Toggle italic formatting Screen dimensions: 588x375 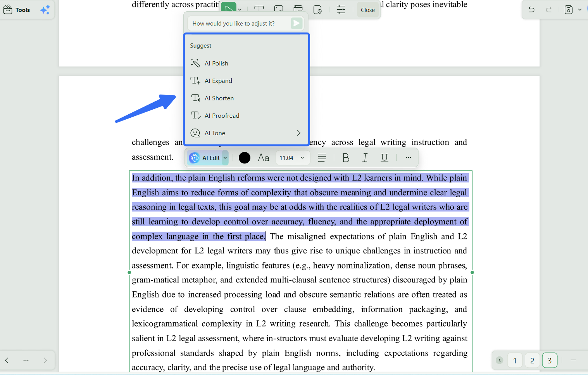(x=365, y=158)
